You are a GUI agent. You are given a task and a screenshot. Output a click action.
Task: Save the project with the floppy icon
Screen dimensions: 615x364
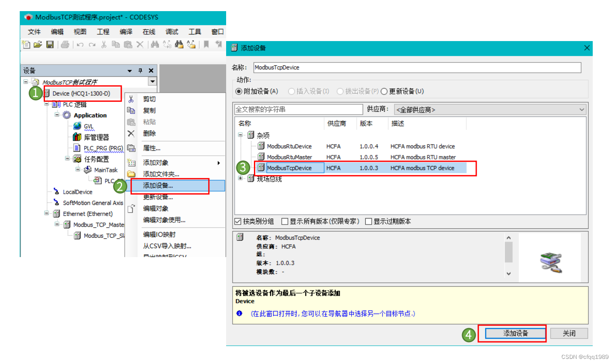click(x=50, y=44)
